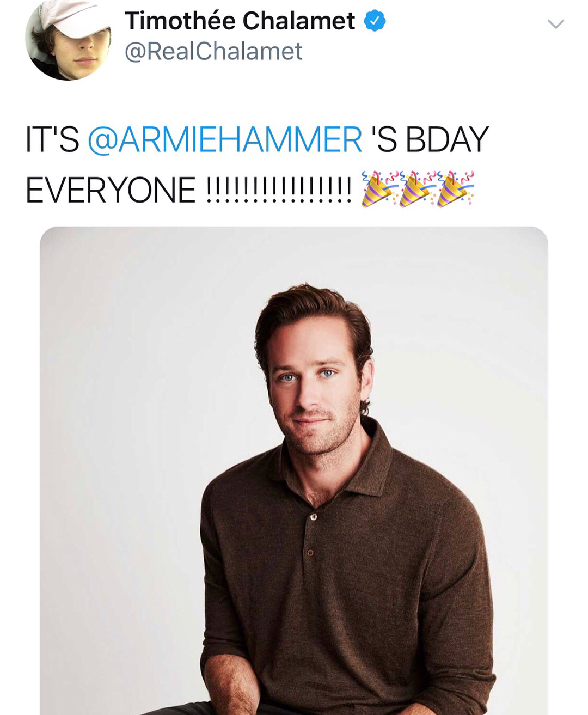Click the row of exclamation marks
588x715 pixels.
pos(279,190)
